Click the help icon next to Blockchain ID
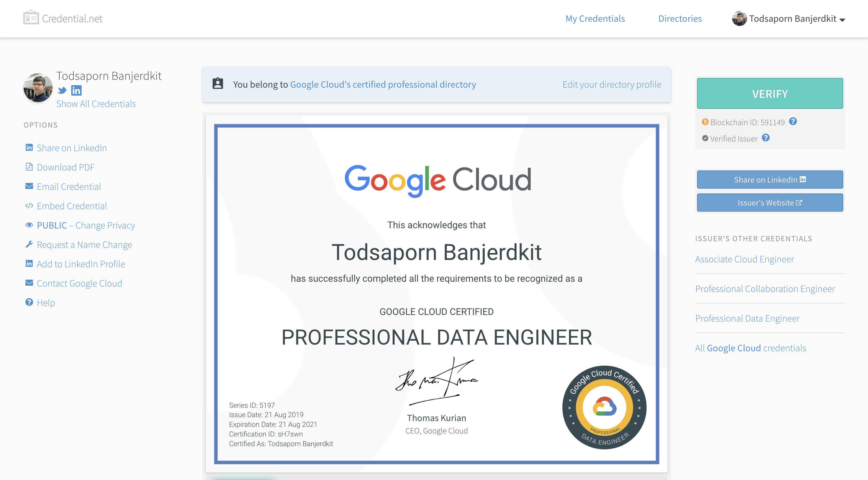This screenshot has width=868, height=480. tap(793, 122)
